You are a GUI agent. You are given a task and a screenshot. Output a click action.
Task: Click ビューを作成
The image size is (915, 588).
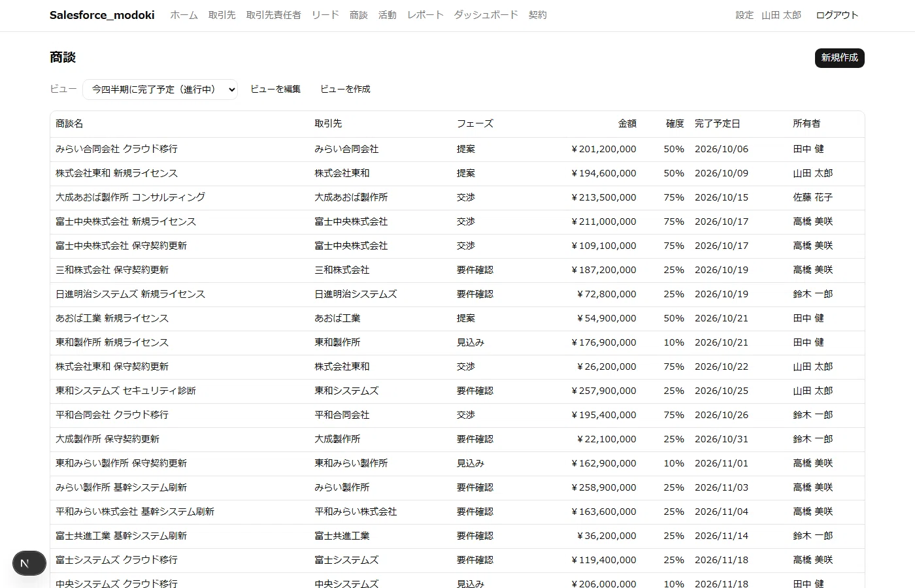coord(345,90)
